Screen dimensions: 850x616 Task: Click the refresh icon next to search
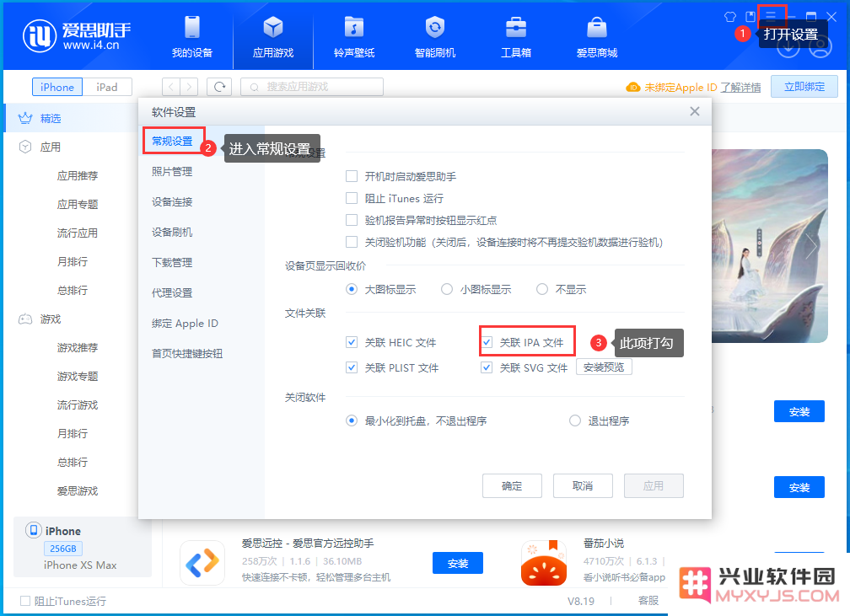point(219,87)
